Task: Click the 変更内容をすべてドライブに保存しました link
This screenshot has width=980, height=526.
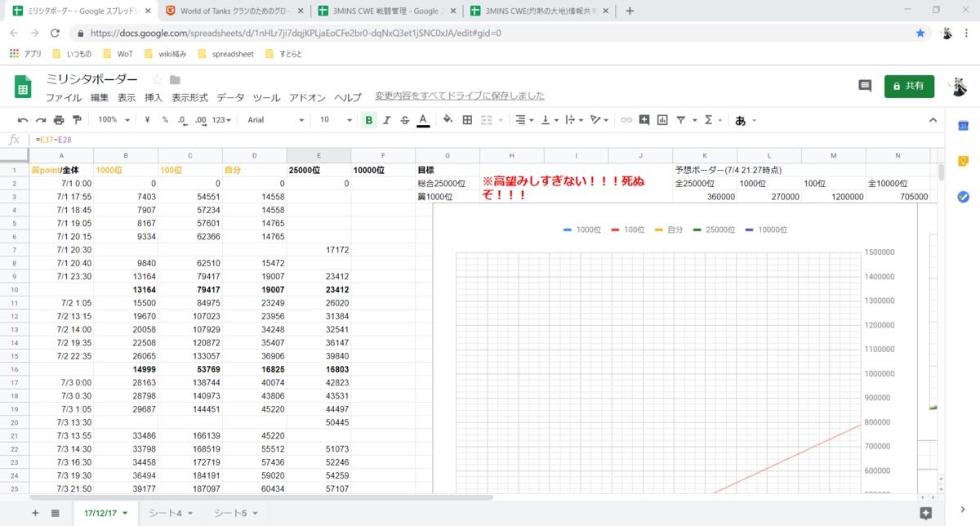Action: (x=460, y=96)
